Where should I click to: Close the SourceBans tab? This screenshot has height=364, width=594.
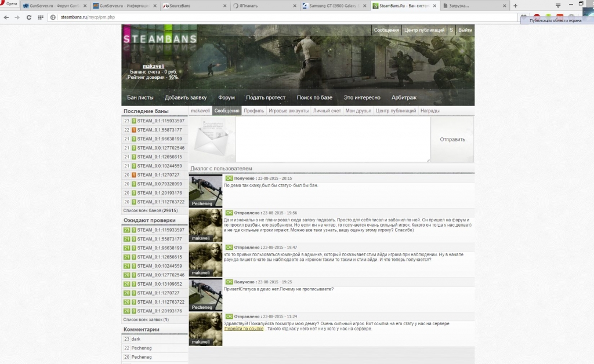click(x=224, y=6)
